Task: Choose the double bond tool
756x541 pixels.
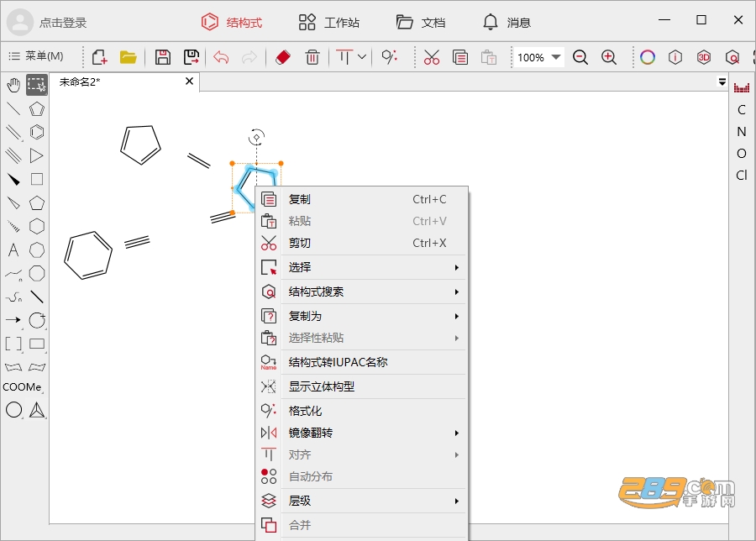Action: click(x=13, y=132)
